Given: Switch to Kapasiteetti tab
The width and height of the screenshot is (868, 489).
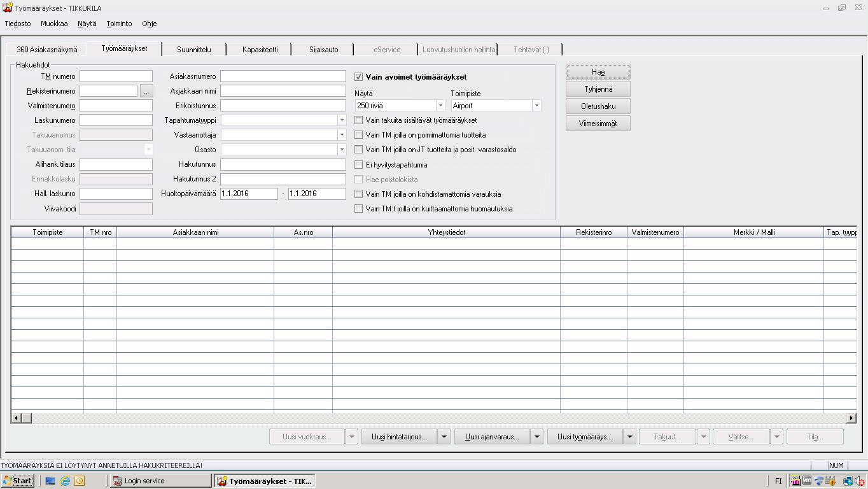Looking at the screenshot, I should 260,50.
